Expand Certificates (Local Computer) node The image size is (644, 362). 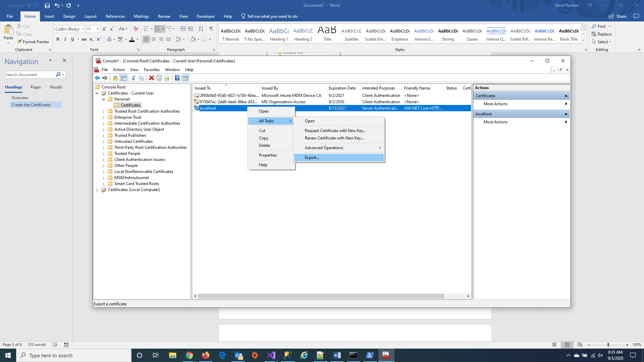(x=97, y=190)
